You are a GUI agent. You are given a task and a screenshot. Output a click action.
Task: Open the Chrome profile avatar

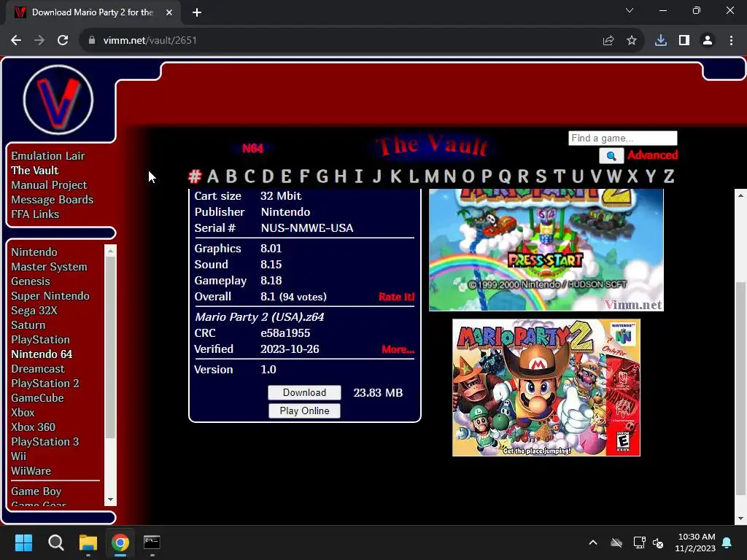pyautogui.click(x=708, y=41)
